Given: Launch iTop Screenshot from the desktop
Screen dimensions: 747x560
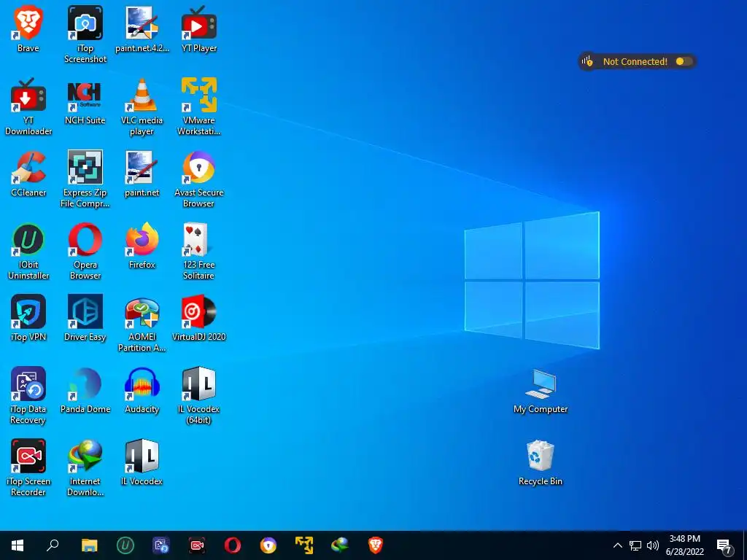Looking at the screenshot, I should coord(85,34).
